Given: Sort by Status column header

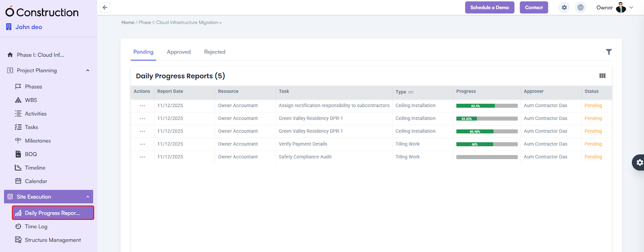Looking at the screenshot, I should click(591, 91).
